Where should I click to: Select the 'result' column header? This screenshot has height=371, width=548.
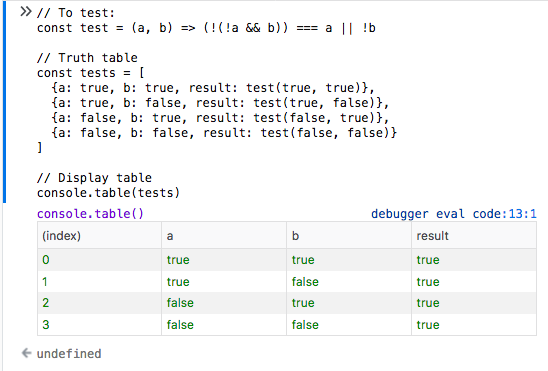[474, 236]
